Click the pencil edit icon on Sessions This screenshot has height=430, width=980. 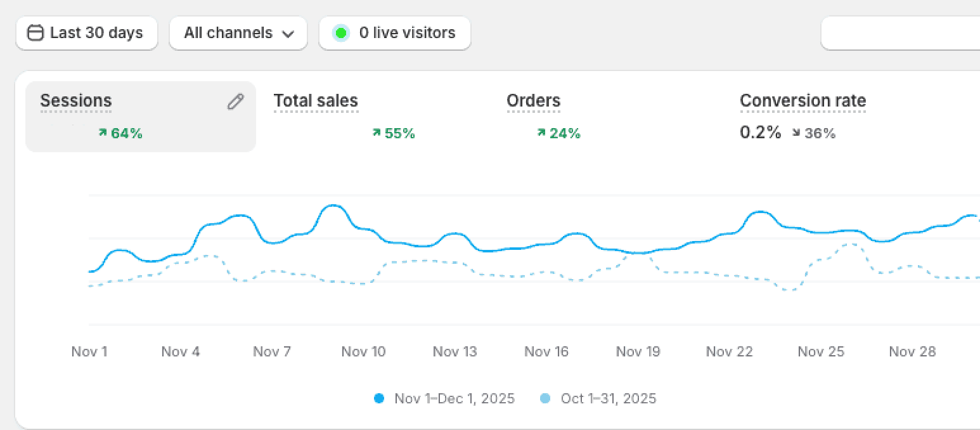pyautogui.click(x=235, y=101)
